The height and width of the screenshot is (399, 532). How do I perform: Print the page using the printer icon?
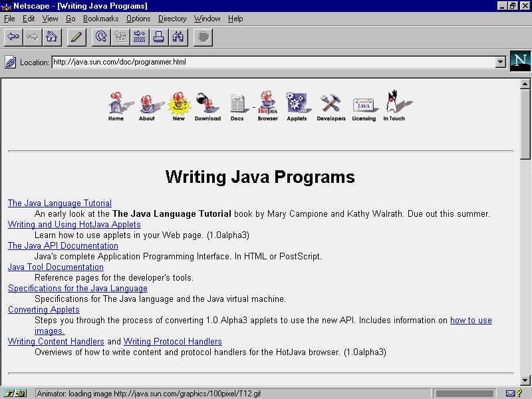point(159,37)
